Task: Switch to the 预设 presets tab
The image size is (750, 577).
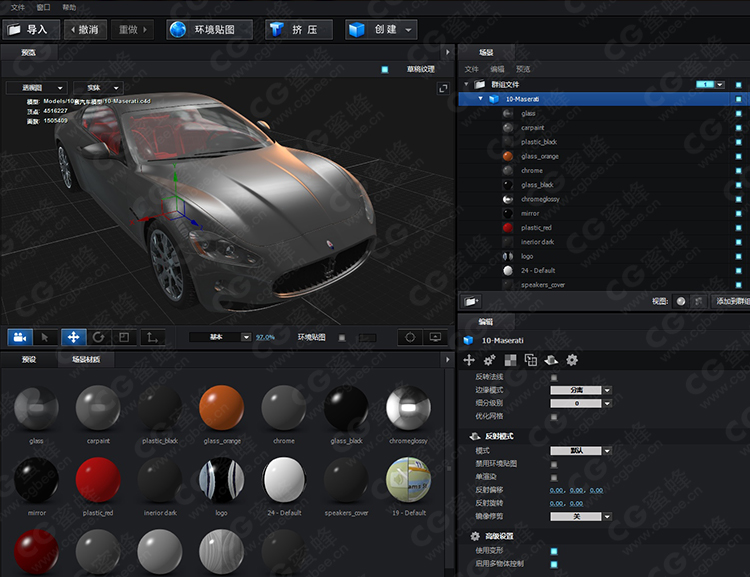Action: 29,359
